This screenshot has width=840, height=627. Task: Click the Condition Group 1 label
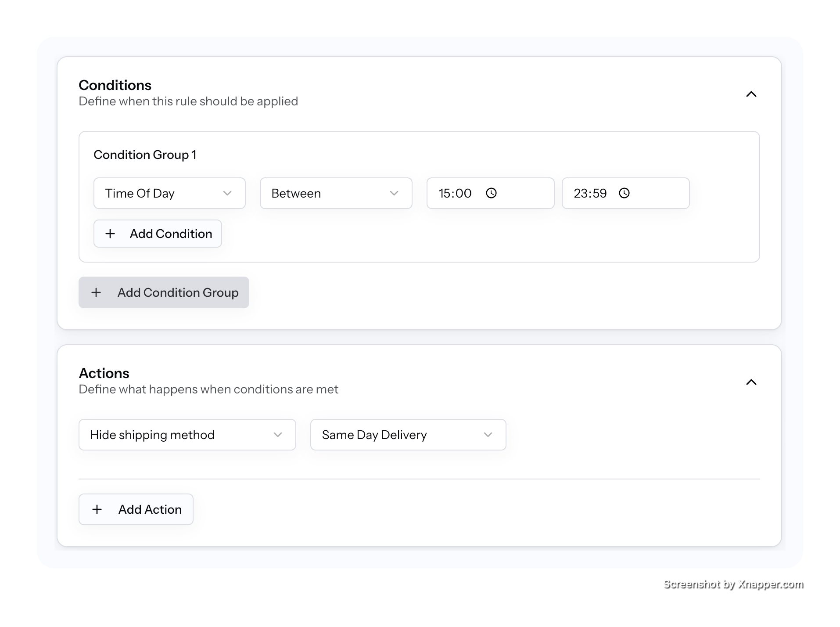coord(145,155)
